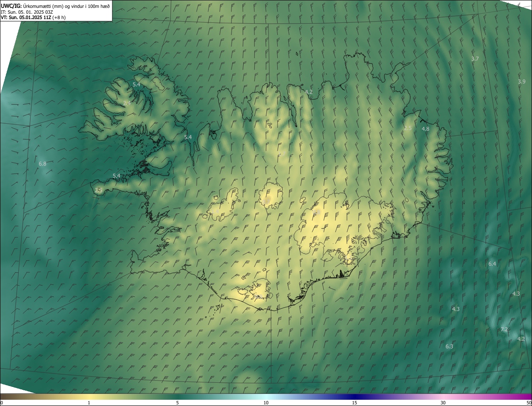Click the dark navy segment of the colour bar
The width and height of the screenshot is (532, 406).
tap(355, 397)
